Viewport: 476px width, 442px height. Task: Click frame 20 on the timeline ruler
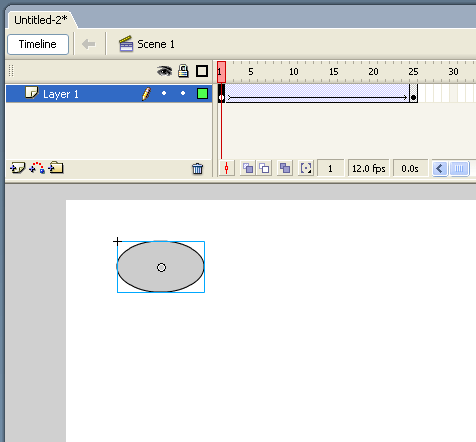pos(373,71)
